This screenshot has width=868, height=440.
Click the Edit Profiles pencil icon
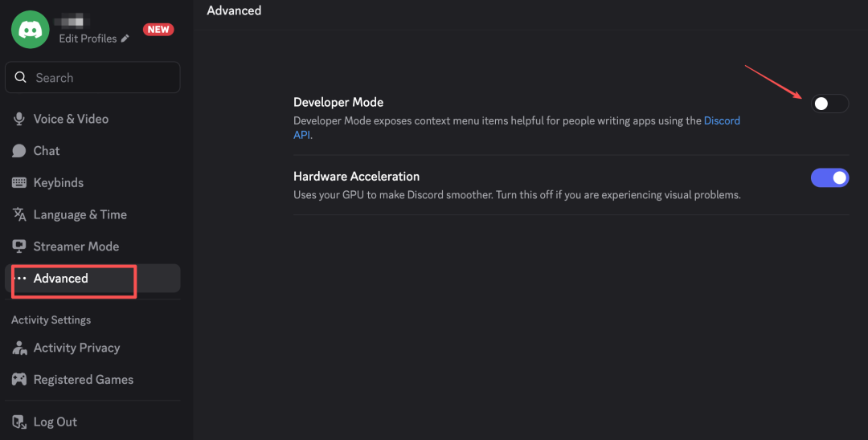(125, 39)
